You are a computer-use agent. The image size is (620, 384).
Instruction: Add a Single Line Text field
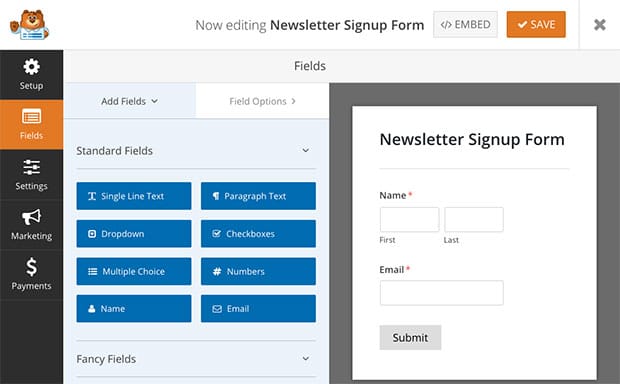click(134, 196)
